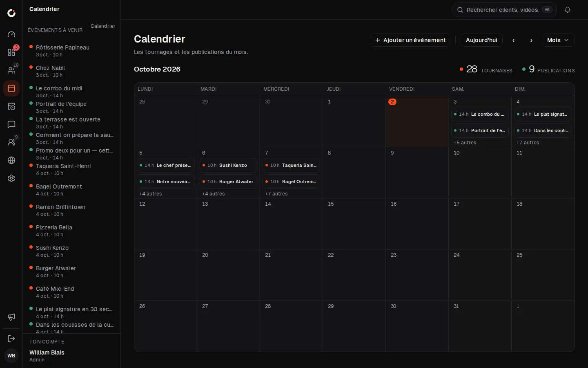Open the calendar-with-clock scheduling icon
Image resolution: width=588 pixels, height=368 pixels.
point(11,106)
